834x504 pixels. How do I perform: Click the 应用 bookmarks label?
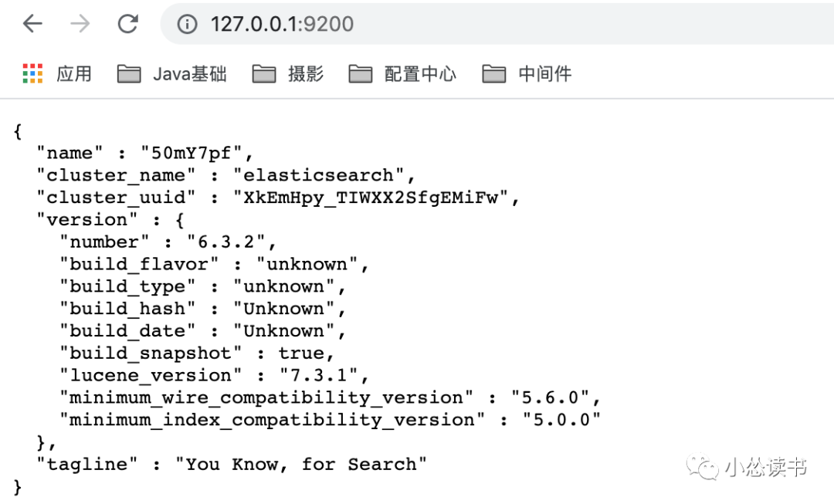pos(74,74)
